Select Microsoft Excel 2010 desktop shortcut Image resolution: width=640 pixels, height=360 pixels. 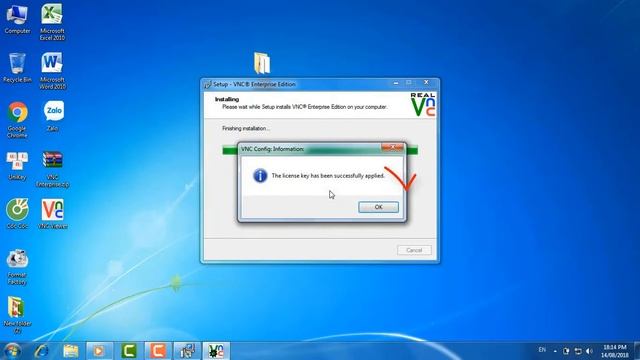(52, 22)
